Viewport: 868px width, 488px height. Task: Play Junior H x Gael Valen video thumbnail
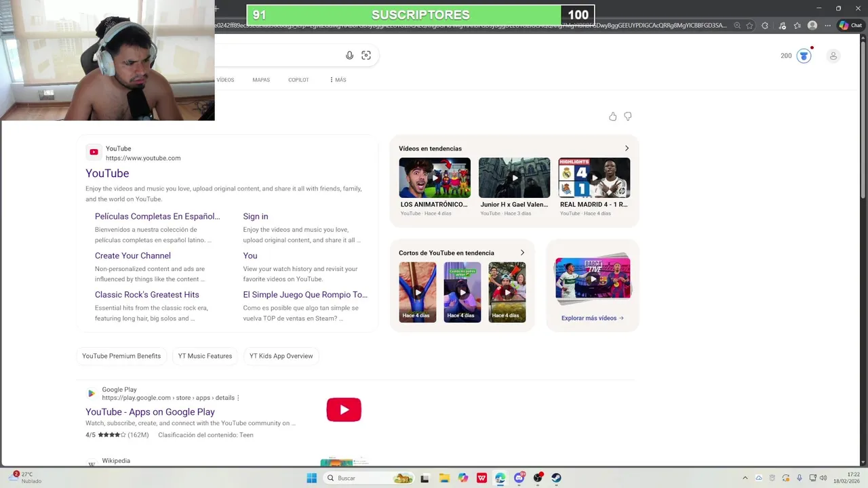click(515, 178)
